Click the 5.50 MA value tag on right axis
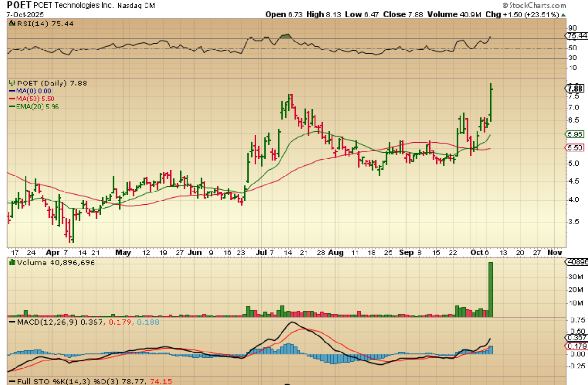588x385 pixels. 575,148
